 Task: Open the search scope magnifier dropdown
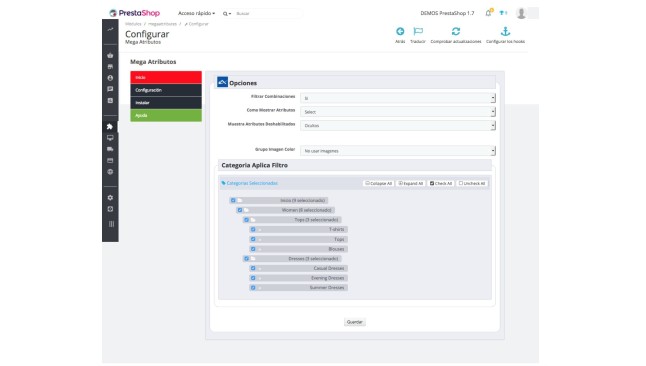coord(227,14)
